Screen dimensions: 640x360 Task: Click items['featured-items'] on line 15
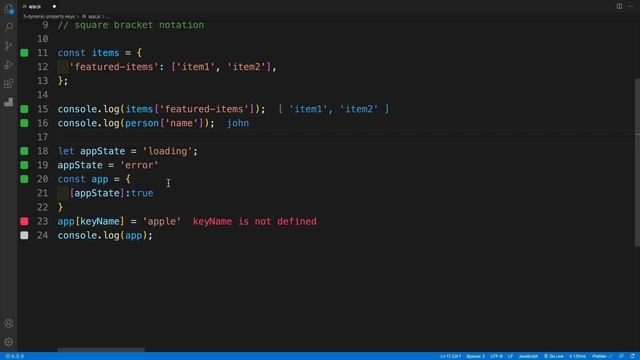click(x=189, y=109)
